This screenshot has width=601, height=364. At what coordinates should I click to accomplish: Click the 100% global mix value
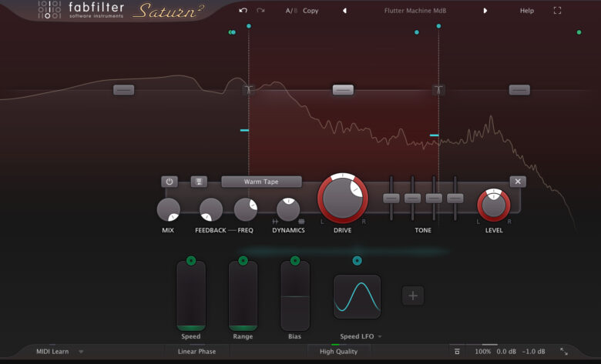482,352
